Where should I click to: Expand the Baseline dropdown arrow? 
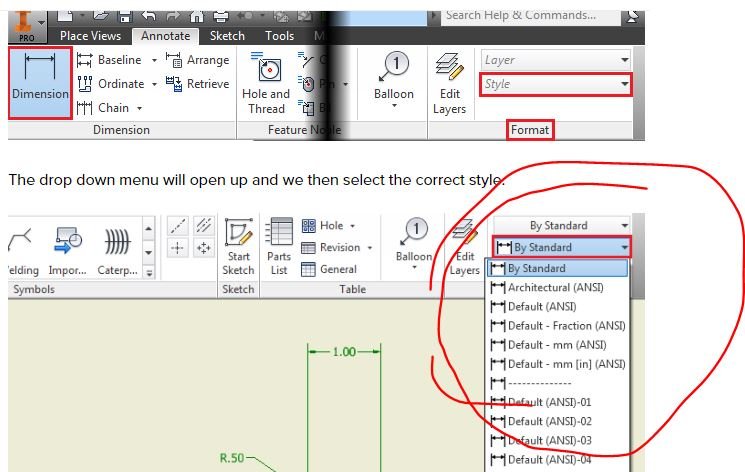click(x=154, y=60)
